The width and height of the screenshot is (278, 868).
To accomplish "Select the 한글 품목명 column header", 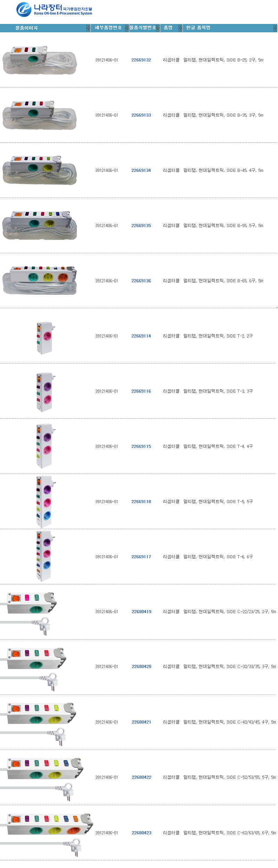I will [198, 28].
